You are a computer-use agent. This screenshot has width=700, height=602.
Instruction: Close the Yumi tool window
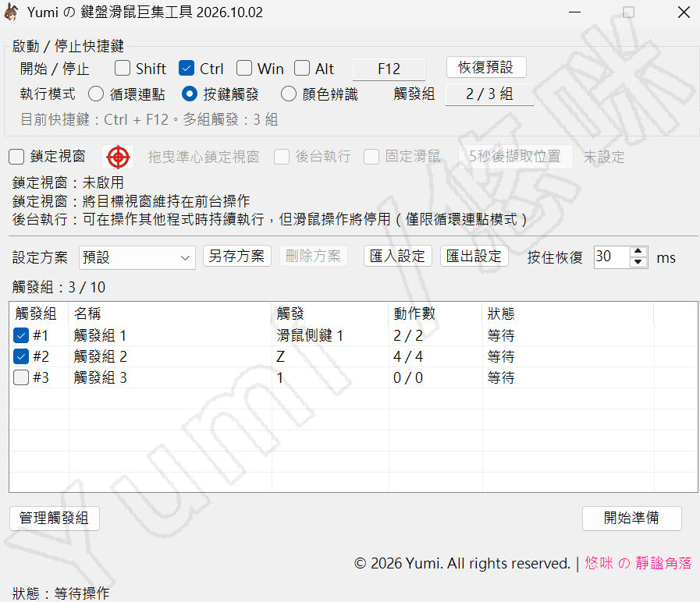tap(684, 12)
